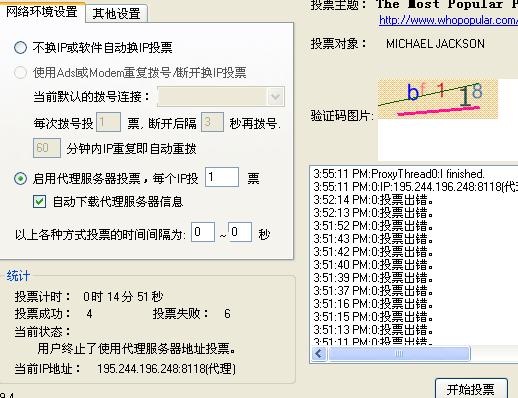The image size is (518, 398).
Task: Select the 3:51:43 PM 投票出错 log entry
Action: (x=373, y=239)
